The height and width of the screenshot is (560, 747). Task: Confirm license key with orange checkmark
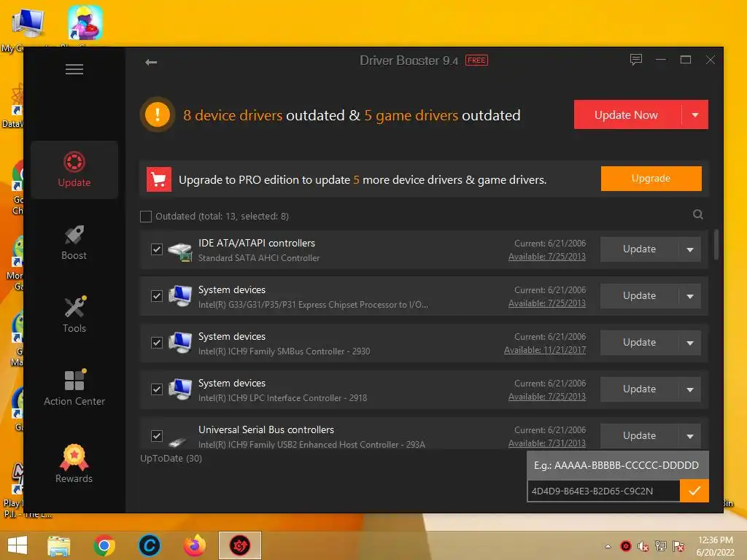click(x=694, y=491)
